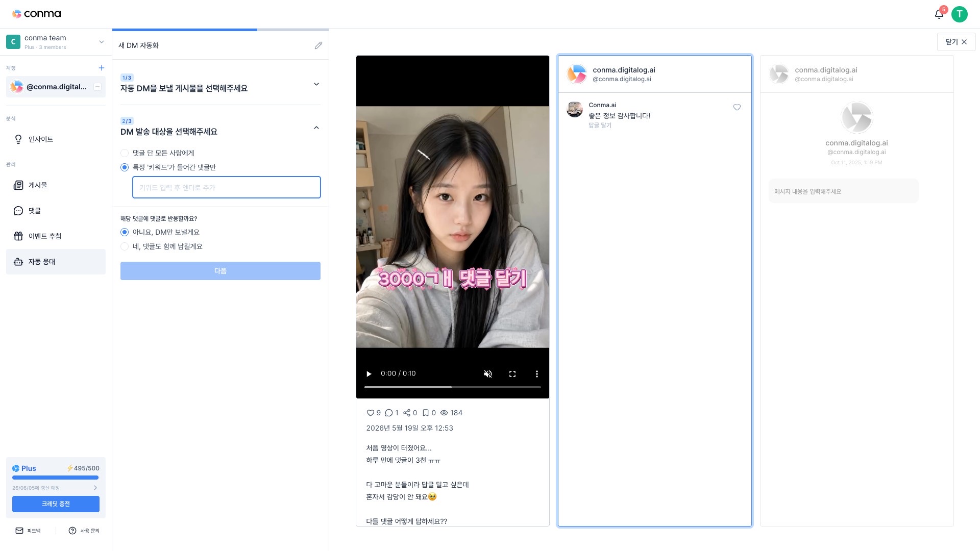Click 답글 달기 under the comment
Viewport: 980px width, 551px height.
tap(600, 125)
